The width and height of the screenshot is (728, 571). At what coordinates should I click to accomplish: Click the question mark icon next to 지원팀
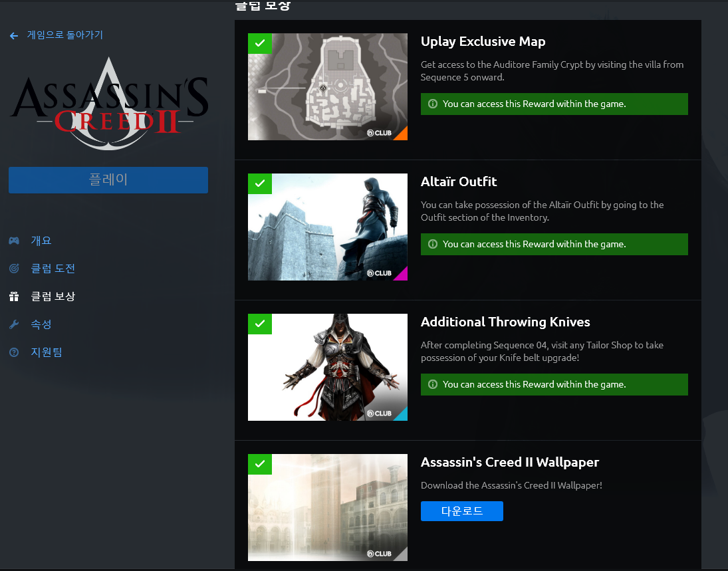[14, 352]
